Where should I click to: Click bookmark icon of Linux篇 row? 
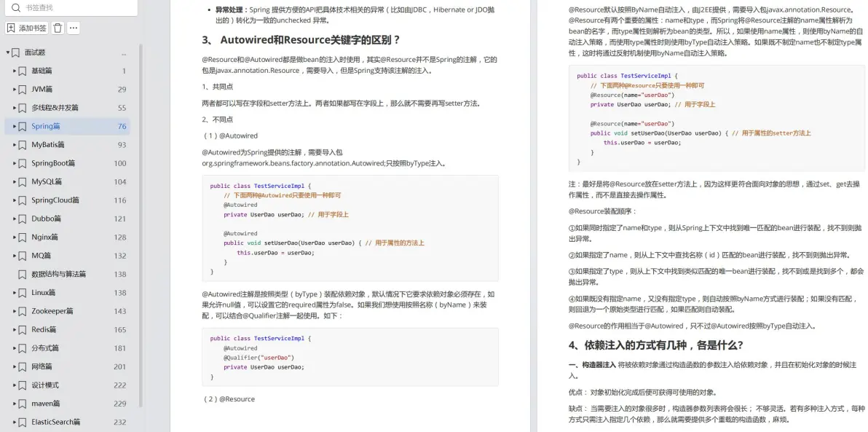(x=22, y=292)
